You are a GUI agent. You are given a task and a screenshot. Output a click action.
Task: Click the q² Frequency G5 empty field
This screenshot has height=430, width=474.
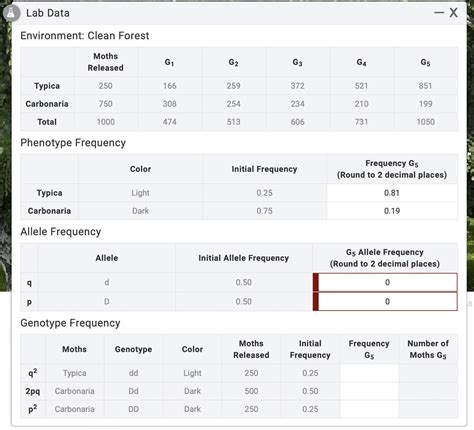(369, 373)
